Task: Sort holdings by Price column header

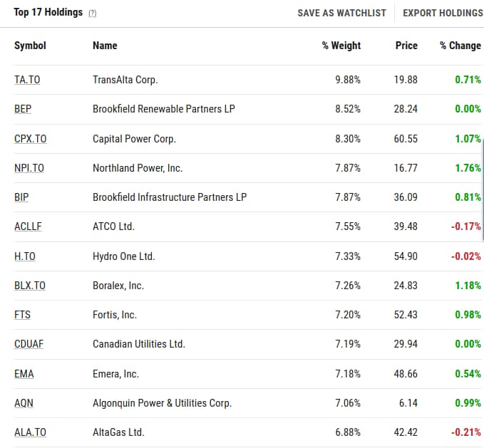Action: click(x=406, y=46)
